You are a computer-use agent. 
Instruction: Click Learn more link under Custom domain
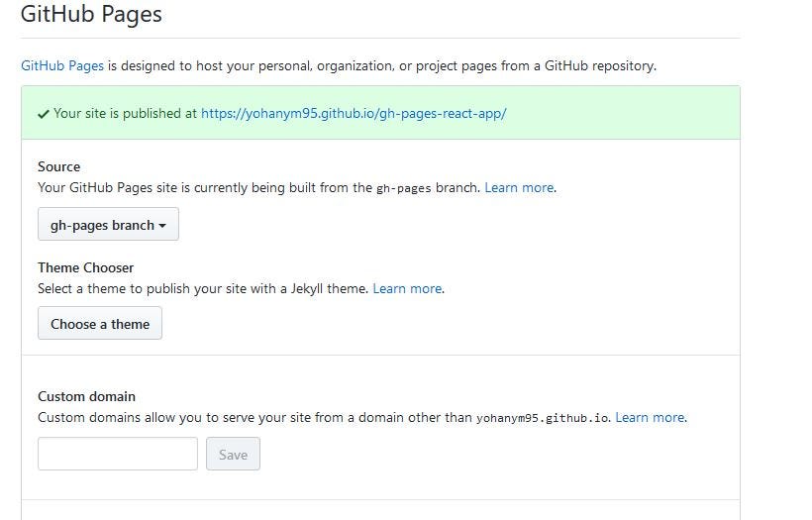pyautogui.click(x=650, y=417)
